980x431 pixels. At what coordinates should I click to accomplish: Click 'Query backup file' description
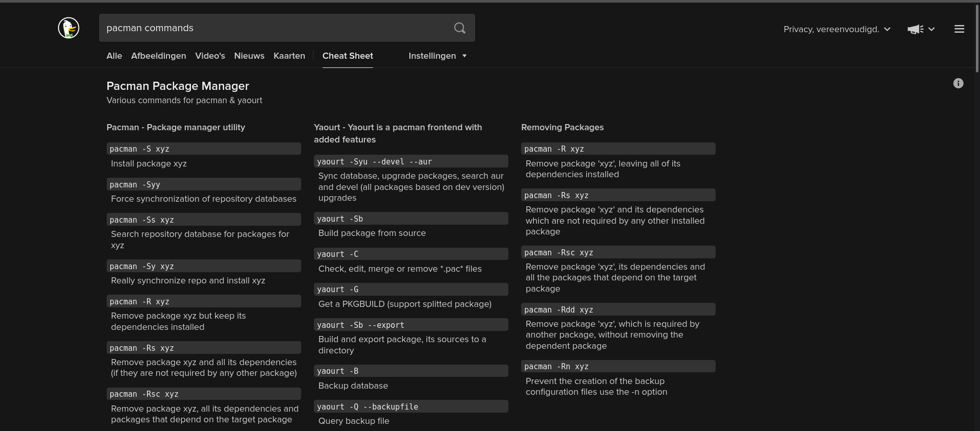click(x=353, y=421)
